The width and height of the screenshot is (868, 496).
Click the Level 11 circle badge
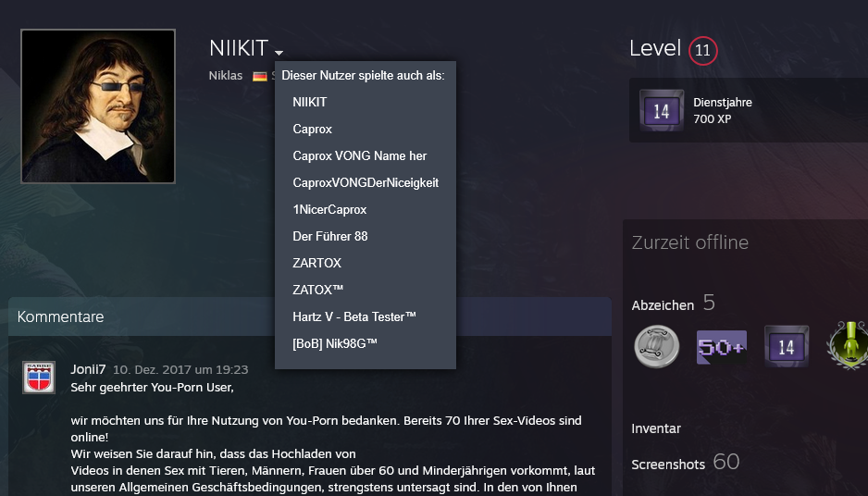click(702, 50)
